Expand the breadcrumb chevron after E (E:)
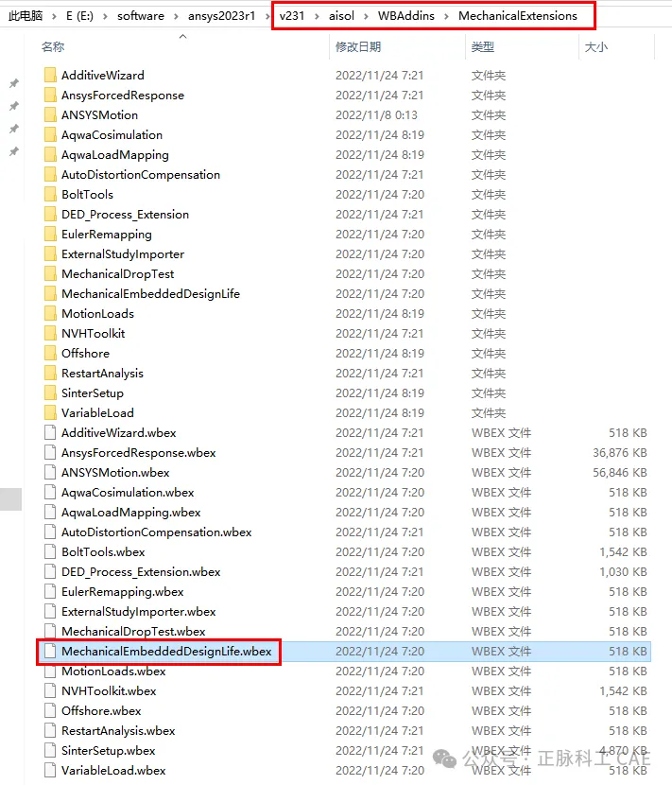672x785 pixels. pyautogui.click(x=105, y=16)
